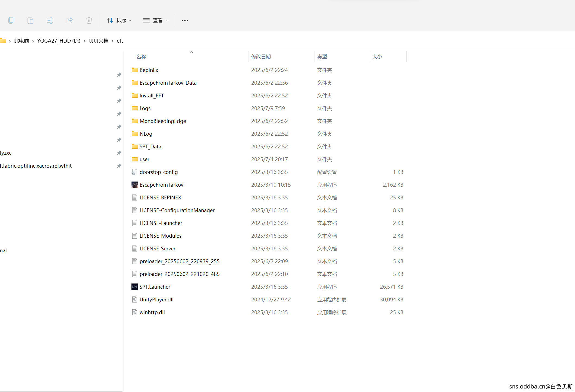Click the Delete trash icon
This screenshot has height=392, width=575.
click(x=89, y=20)
